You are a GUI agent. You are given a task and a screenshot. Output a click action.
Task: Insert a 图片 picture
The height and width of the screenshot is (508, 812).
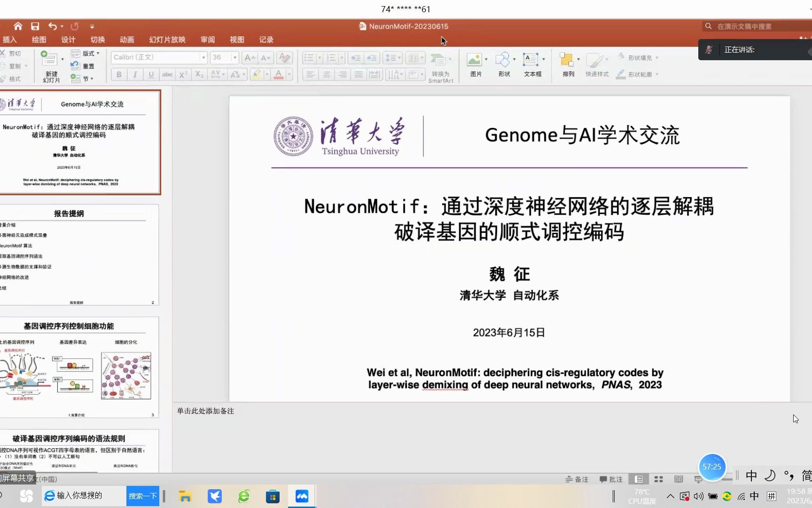476,65
